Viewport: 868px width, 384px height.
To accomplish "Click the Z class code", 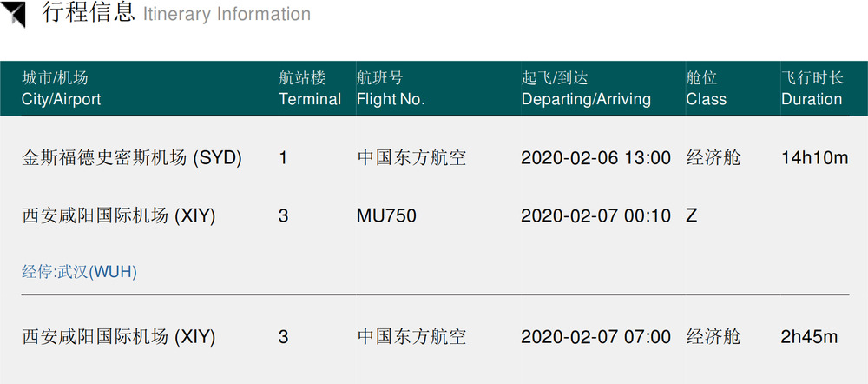I will click(692, 215).
